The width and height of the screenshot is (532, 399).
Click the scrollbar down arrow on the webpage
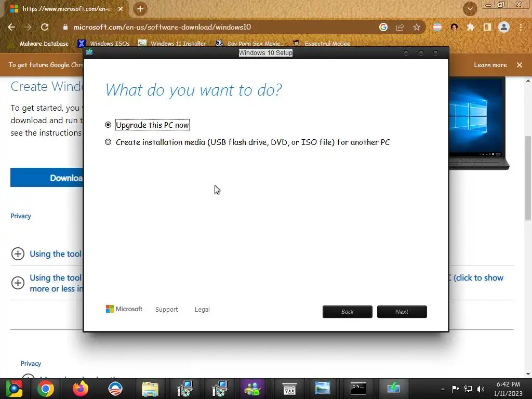[x=528, y=374]
